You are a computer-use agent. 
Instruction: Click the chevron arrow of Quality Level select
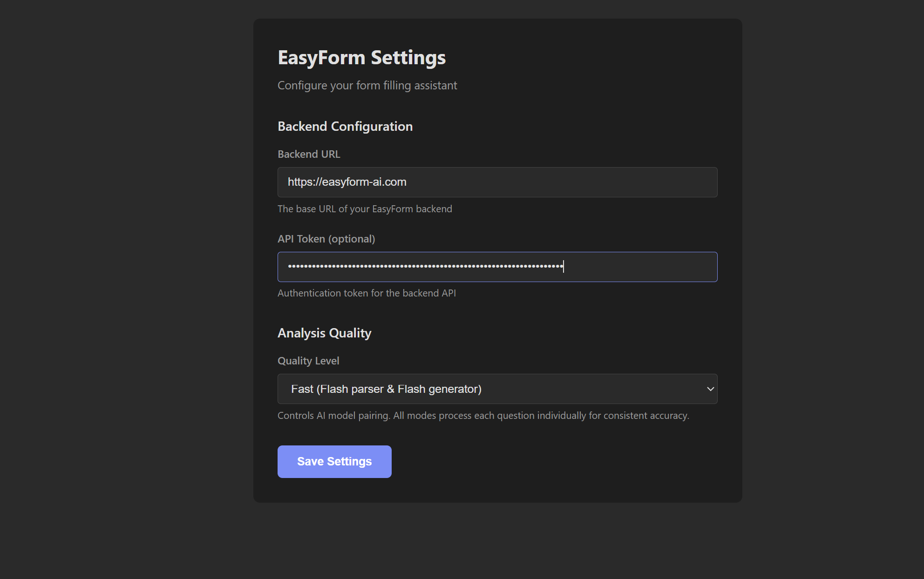point(710,389)
